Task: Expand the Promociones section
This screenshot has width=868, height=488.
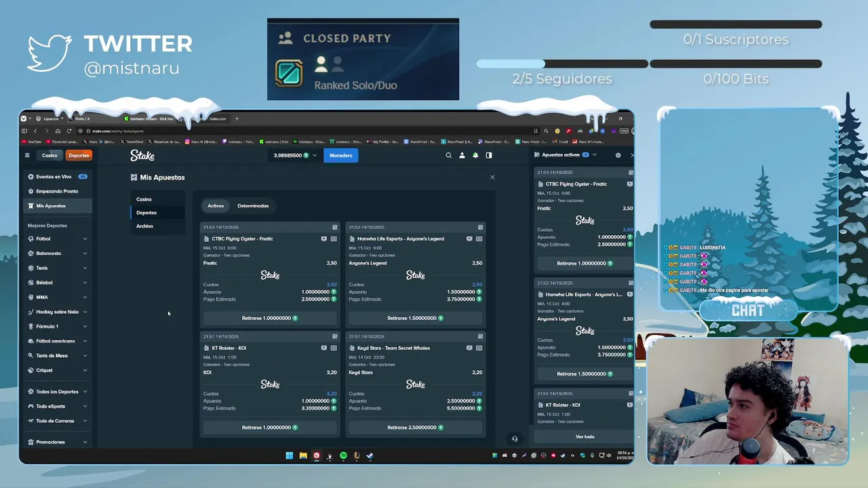Action: point(85,442)
